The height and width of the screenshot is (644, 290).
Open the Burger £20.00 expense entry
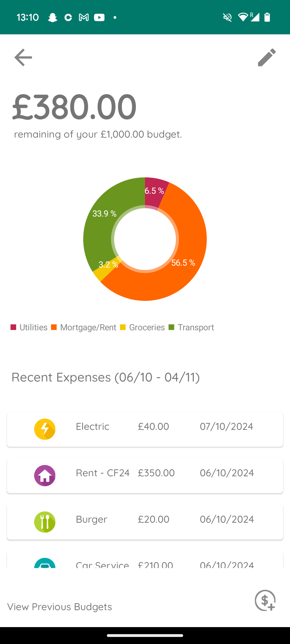[x=145, y=522]
